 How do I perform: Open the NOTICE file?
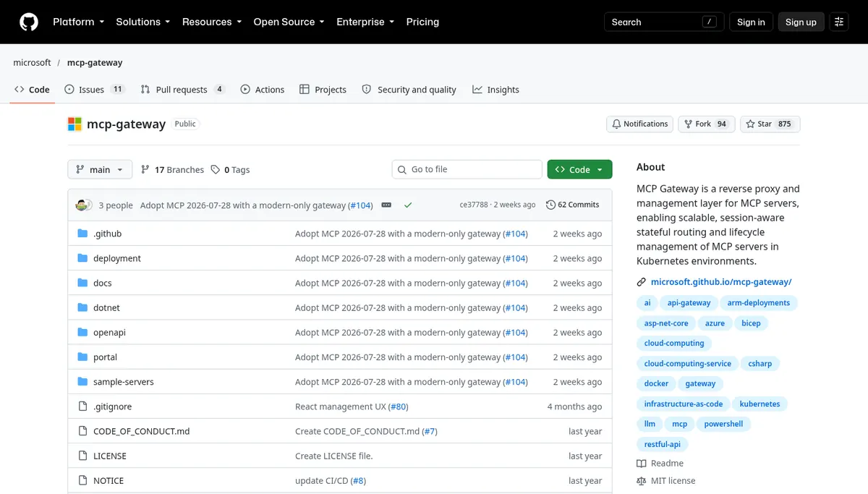pyautogui.click(x=109, y=480)
